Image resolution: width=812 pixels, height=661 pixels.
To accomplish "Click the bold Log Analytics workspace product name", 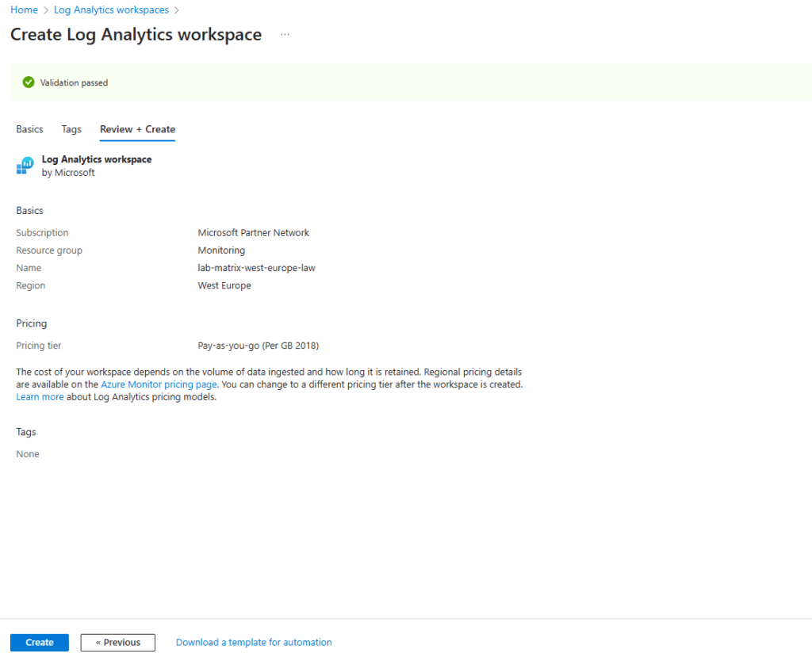I will [97, 159].
